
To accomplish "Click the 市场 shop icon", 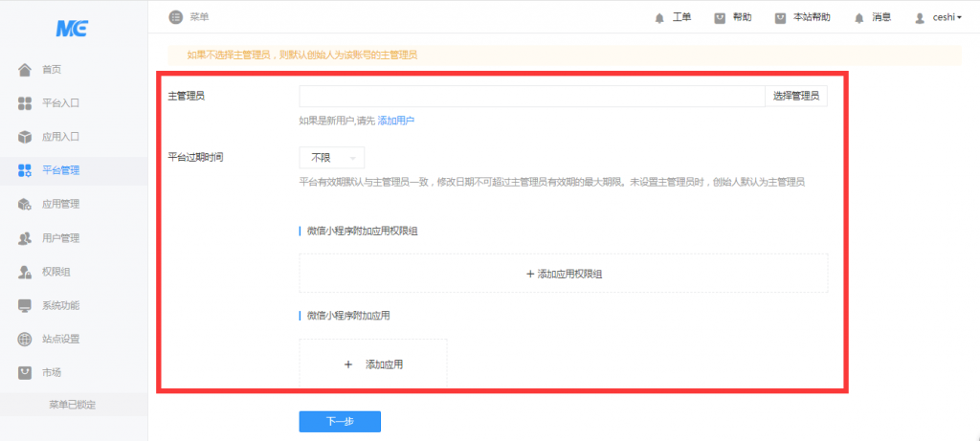I will 26,372.
